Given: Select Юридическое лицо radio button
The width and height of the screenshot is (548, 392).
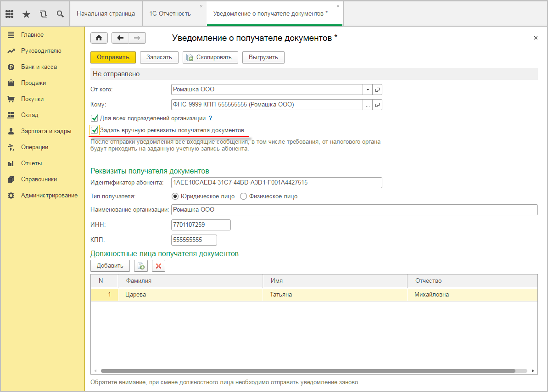Looking at the screenshot, I should click(x=175, y=196).
